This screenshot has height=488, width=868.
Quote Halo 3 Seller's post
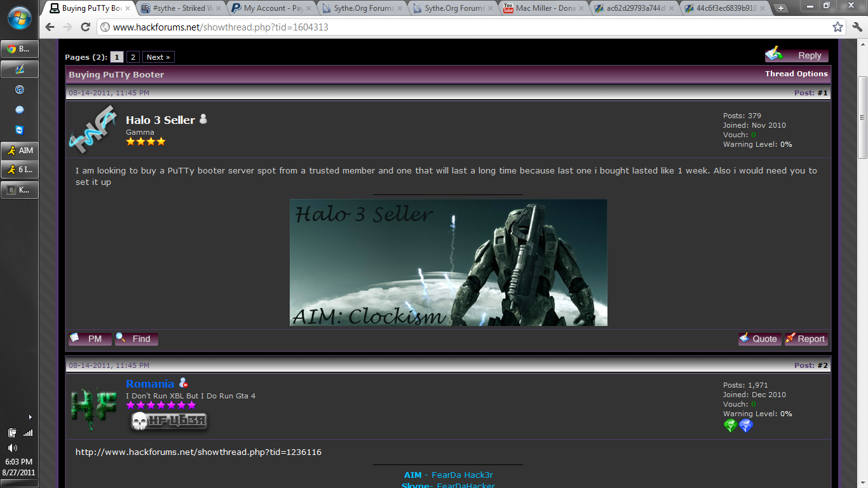tap(760, 339)
